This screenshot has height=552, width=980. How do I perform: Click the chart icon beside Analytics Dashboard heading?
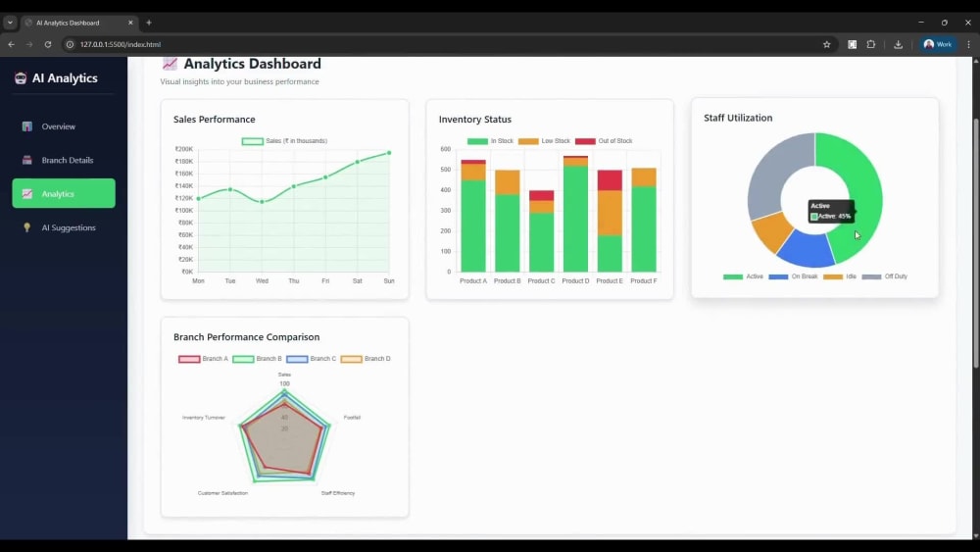click(x=170, y=64)
